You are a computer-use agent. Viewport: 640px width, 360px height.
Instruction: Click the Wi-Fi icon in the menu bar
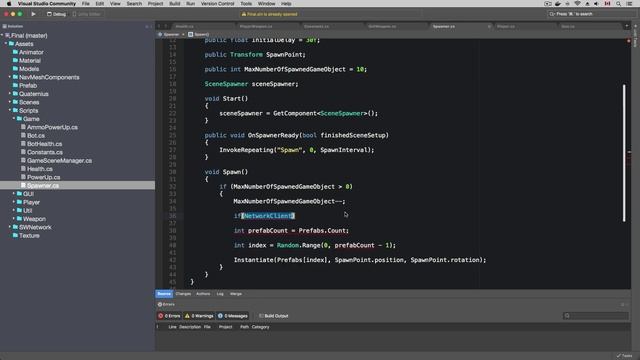(x=577, y=4)
